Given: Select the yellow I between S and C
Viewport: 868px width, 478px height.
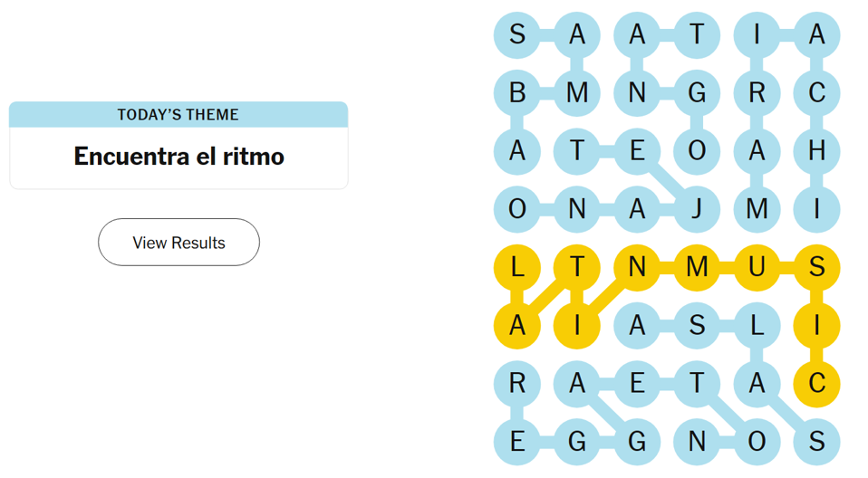Looking at the screenshot, I should pos(816,326).
